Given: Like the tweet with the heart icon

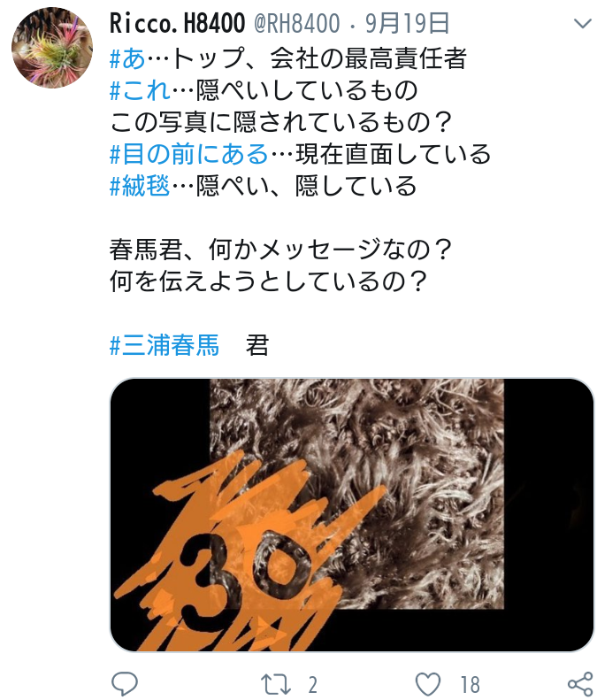Looking at the screenshot, I should pyautogui.click(x=427, y=684).
